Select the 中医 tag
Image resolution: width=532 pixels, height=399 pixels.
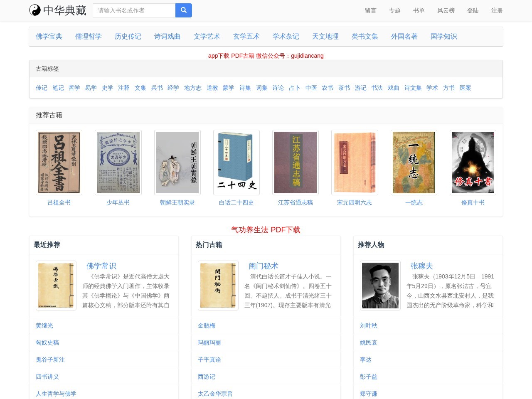point(311,88)
